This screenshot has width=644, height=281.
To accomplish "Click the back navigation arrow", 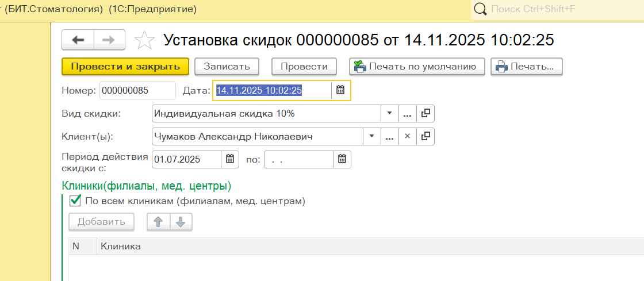I will (x=78, y=40).
